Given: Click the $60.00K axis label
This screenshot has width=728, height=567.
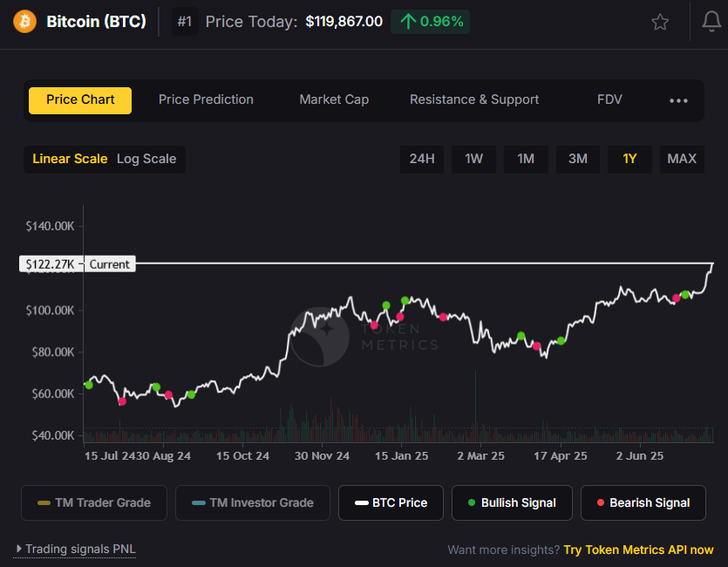Looking at the screenshot, I should pos(53,393).
